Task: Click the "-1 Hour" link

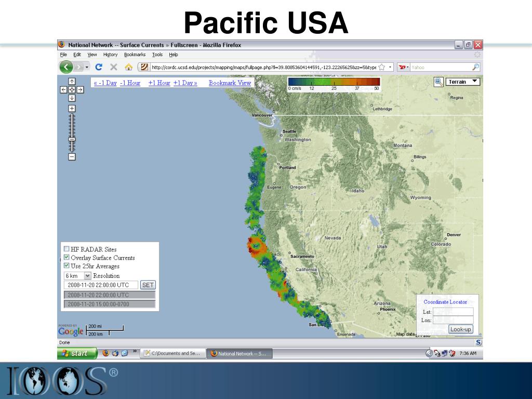Action: 130,83
